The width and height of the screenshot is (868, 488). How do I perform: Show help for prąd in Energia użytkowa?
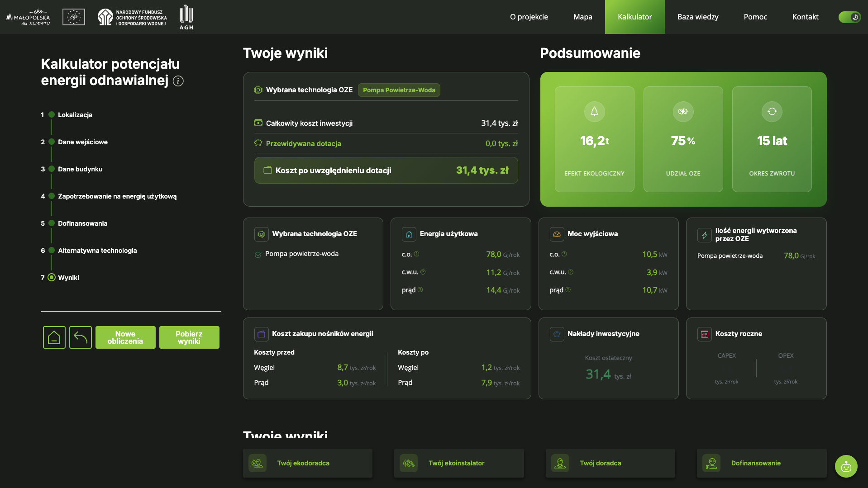click(x=420, y=290)
